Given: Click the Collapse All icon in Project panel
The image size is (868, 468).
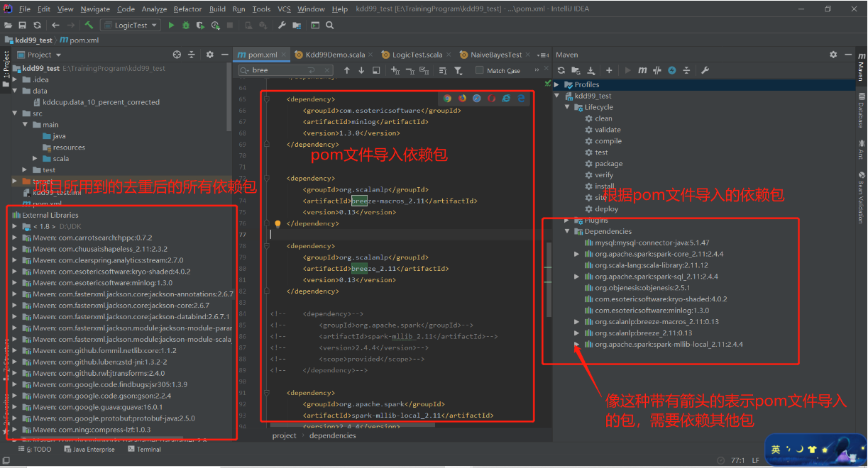Looking at the screenshot, I should click(x=192, y=55).
